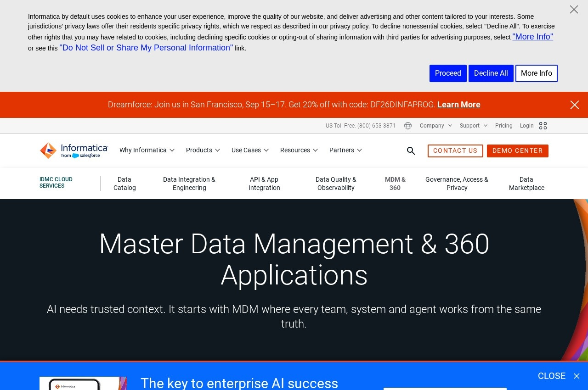This screenshot has height=390, width=588.
Task: Select API & App Integration tab
Action: coord(264,184)
